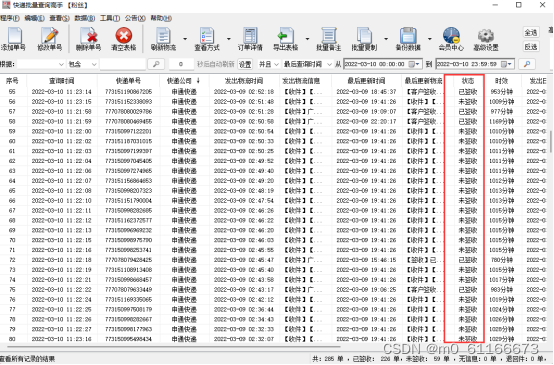This screenshot has width=554, height=365.
Task: Expand the 批量复制 dropdown arrow
Action: point(386,39)
